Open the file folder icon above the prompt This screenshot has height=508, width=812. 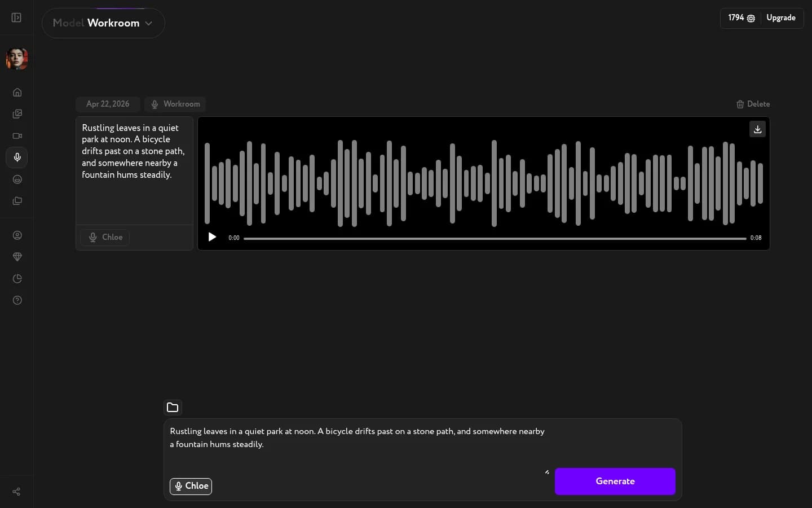(173, 408)
